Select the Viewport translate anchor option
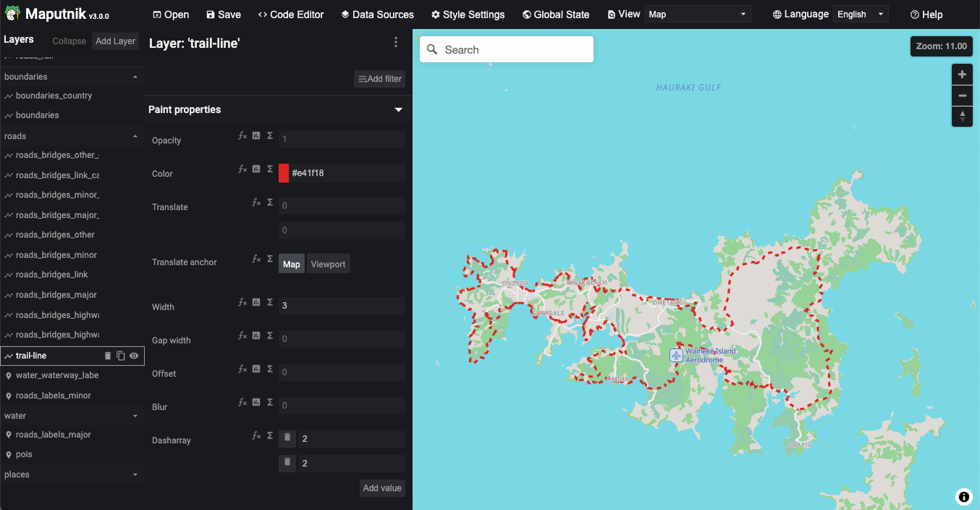 coord(328,264)
